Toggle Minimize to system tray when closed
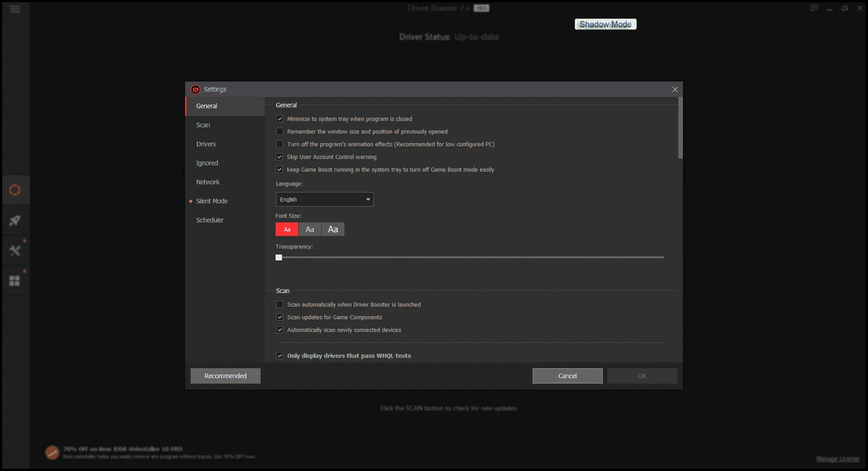Screen dimensions: 868x471 (x=280, y=119)
